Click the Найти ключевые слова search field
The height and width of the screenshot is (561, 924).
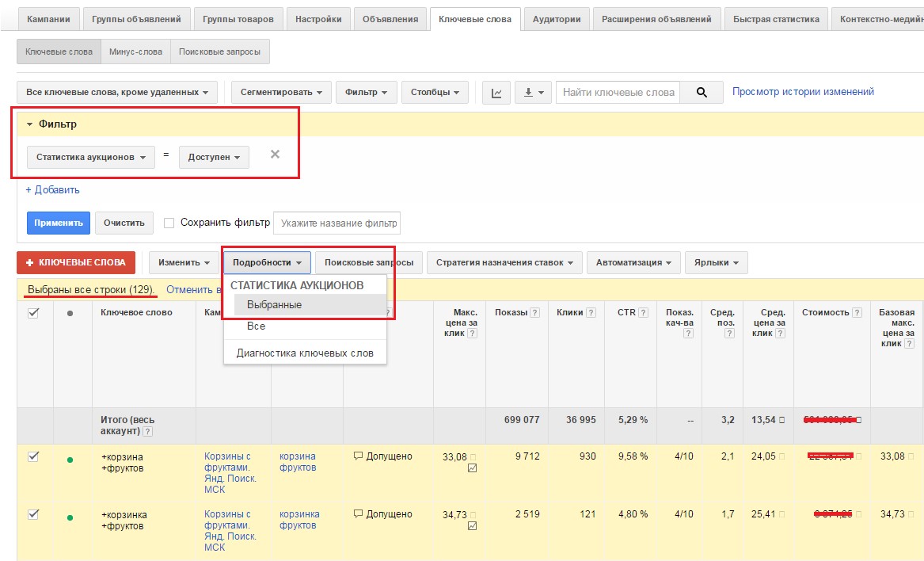point(618,93)
